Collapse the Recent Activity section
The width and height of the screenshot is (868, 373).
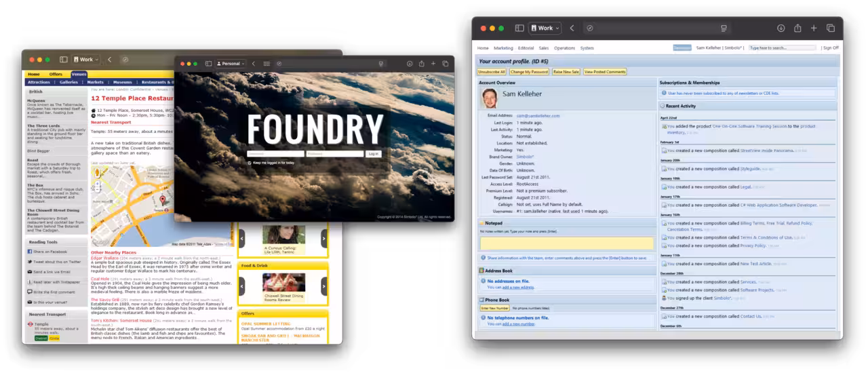(662, 106)
